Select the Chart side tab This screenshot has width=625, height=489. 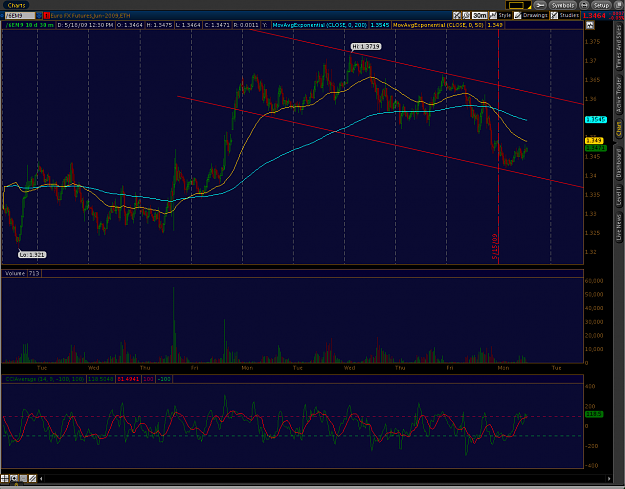pyautogui.click(x=619, y=128)
